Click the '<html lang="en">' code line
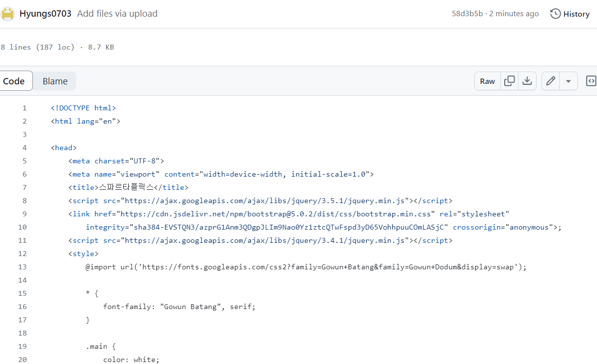This screenshot has height=364, width=597. [85, 121]
